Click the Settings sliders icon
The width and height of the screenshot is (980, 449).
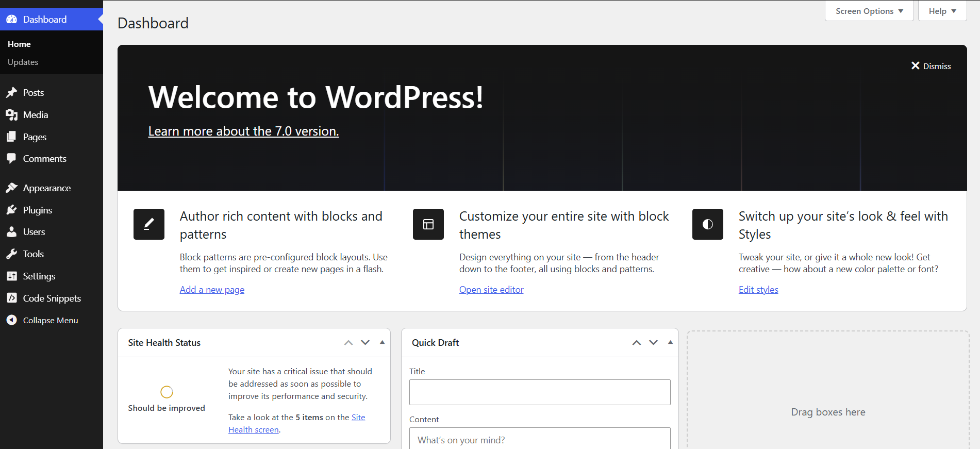[12, 276]
